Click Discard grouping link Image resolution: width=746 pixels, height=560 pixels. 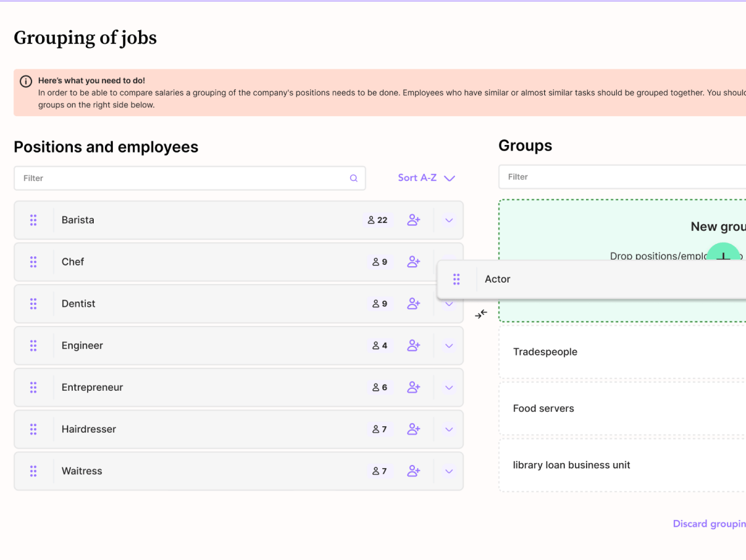click(709, 524)
